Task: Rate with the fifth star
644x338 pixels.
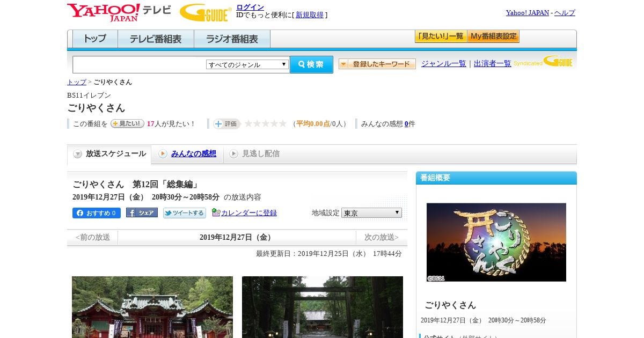Action: (x=283, y=123)
